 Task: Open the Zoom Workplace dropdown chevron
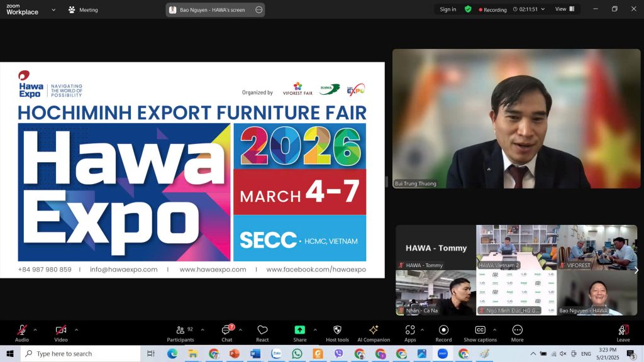[x=53, y=10]
